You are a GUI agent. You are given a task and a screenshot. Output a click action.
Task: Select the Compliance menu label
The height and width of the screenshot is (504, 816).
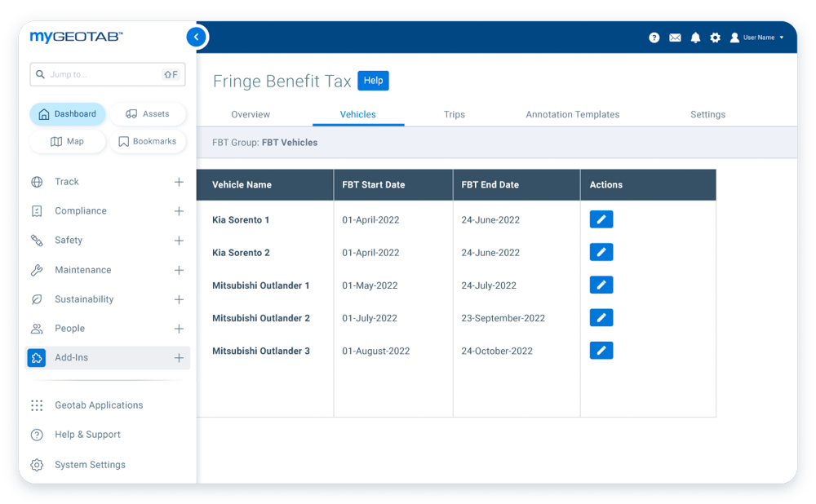pos(81,210)
